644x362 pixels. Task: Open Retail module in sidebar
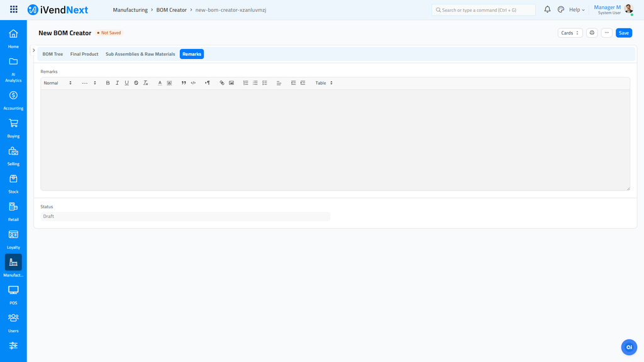click(x=13, y=212)
